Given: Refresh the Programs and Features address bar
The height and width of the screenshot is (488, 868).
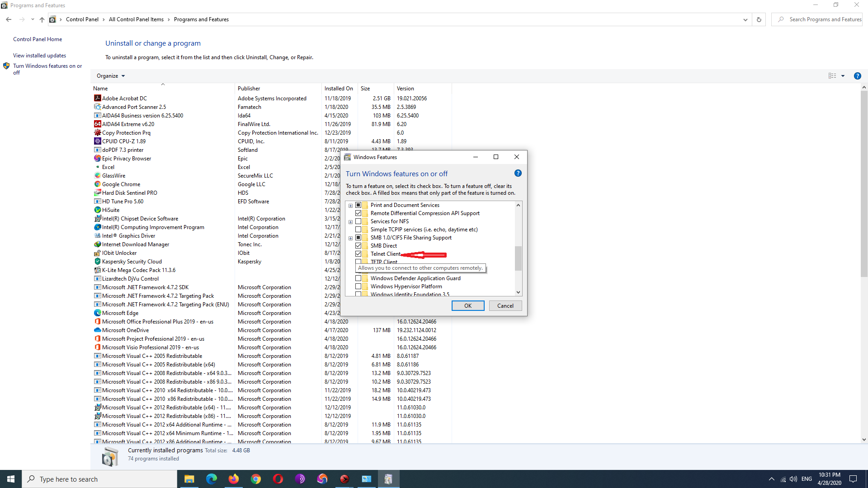Looking at the screenshot, I should point(759,19).
